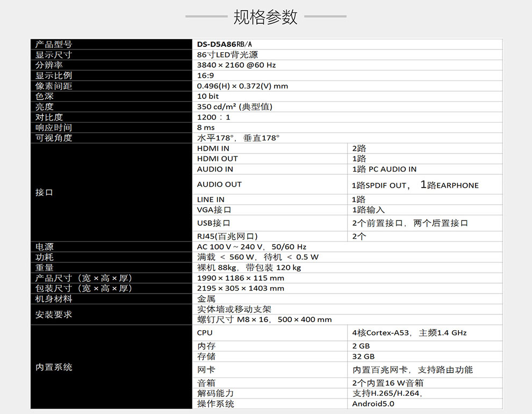This screenshot has width=532, height=414.
Task: Select the 亮度 label
Action: (45, 106)
